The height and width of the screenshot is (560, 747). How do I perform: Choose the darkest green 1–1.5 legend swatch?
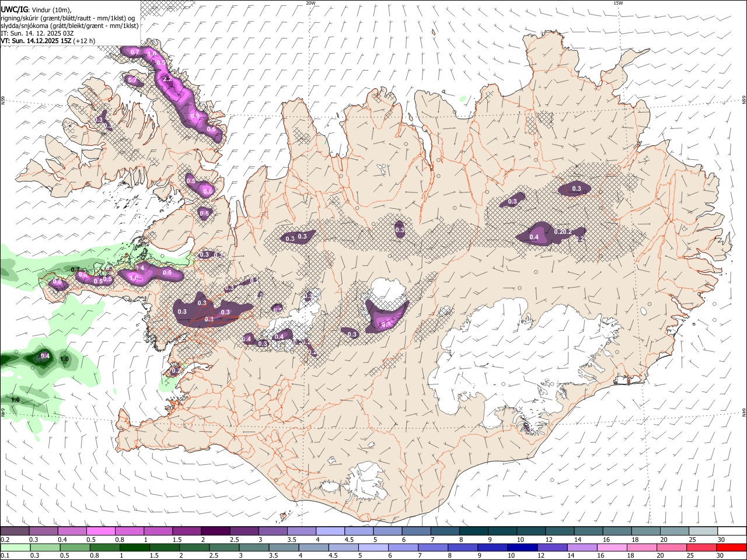point(134,547)
